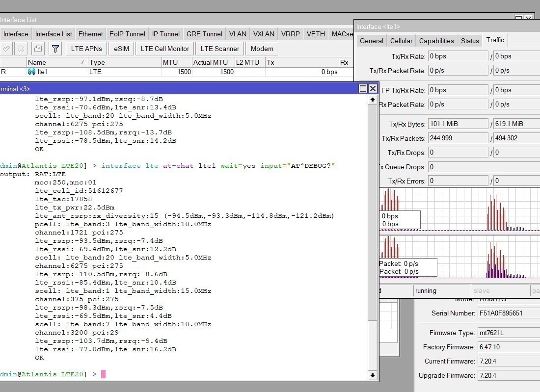Maximize the Terminal window
The image size is (540, 392).
coord(363,88)
